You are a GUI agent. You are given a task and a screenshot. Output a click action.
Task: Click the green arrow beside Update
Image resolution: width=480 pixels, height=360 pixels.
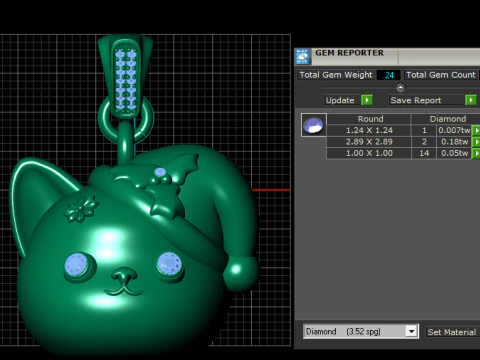pyautogui.click(x=367, y=100)
